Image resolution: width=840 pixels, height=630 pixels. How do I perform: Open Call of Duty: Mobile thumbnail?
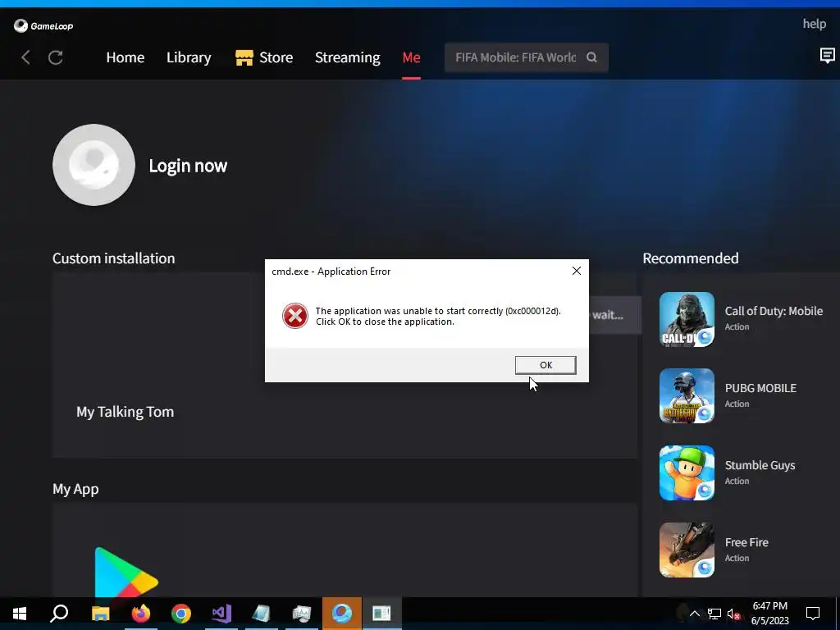point(687,319)
